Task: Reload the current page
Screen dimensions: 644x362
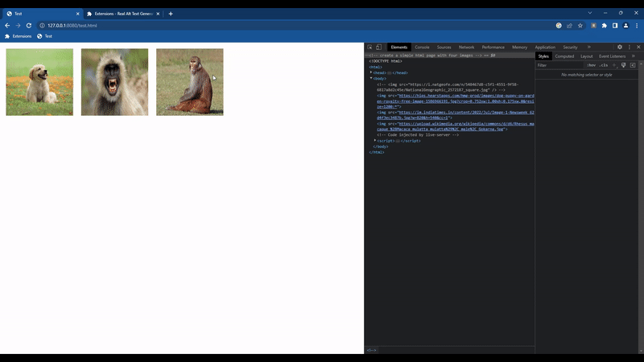Action: pos(29,26)
